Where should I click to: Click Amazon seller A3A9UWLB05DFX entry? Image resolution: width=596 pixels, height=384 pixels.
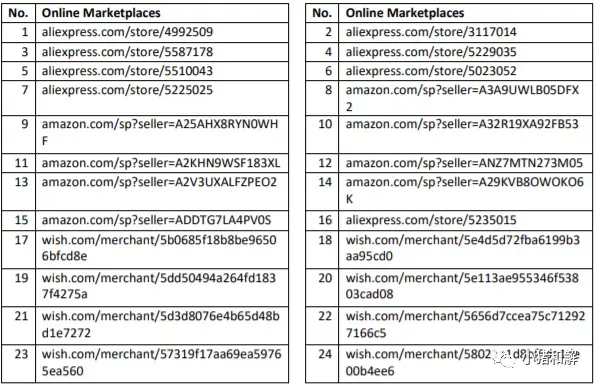click(x=462, y=98)
